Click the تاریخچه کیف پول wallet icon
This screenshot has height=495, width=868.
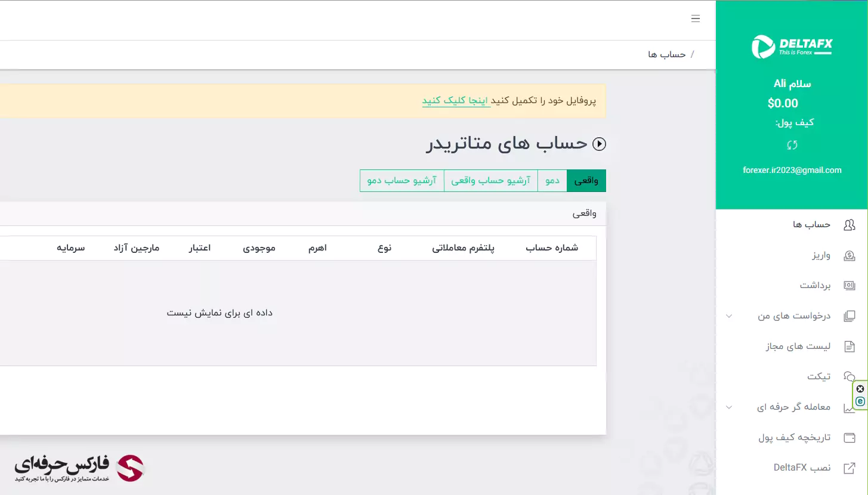tap(850, 437)
